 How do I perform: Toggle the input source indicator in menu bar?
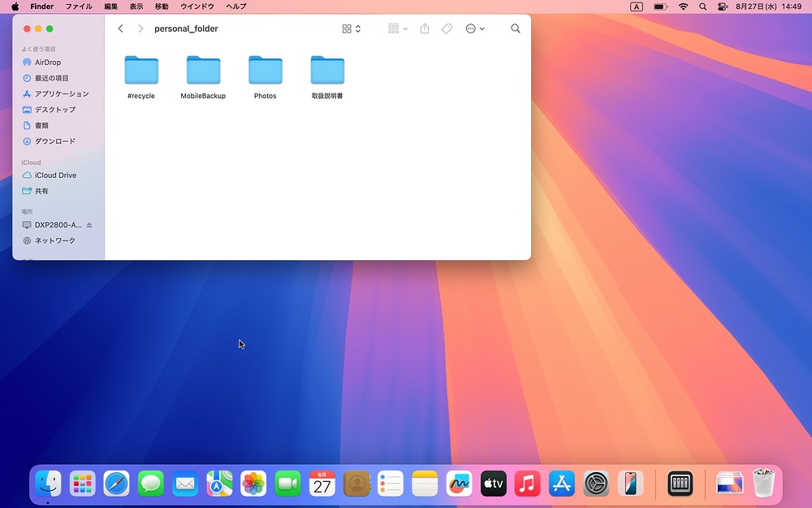coord(637,7)
